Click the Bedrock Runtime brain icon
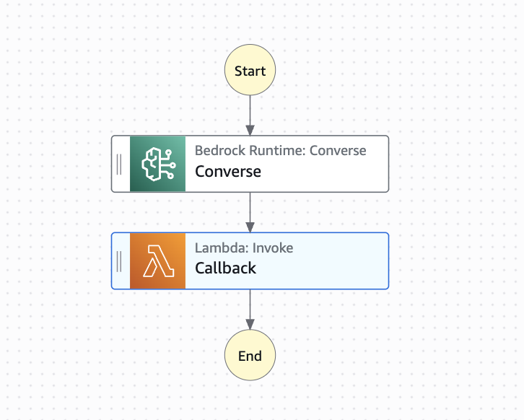The height and width of the screenshot is (420, 524). [x=157, y=164]
